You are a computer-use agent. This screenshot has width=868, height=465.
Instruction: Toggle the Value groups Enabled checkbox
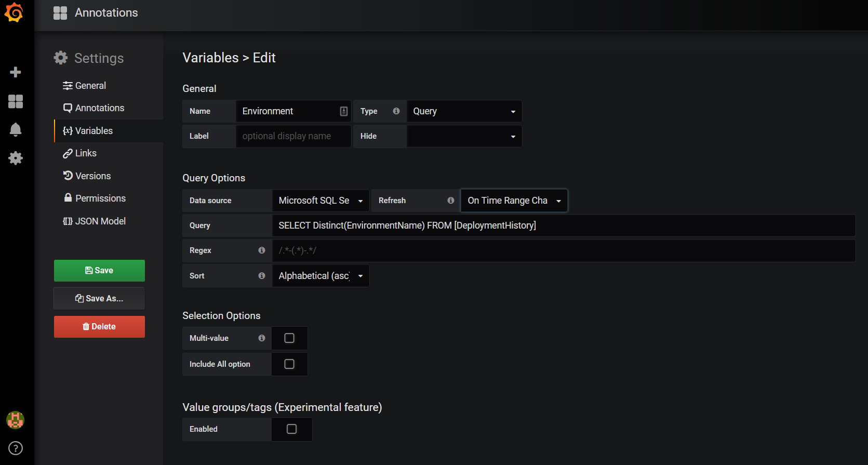tap(291, 429)
